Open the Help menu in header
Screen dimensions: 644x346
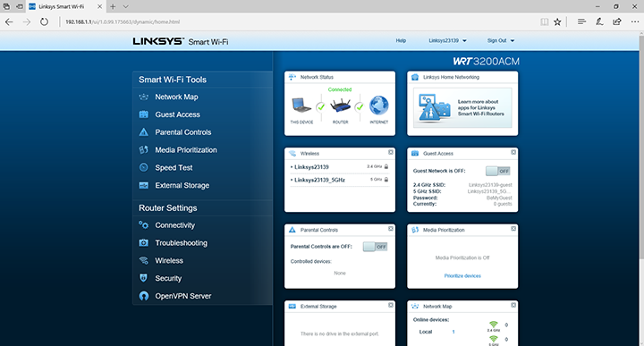pos(401,40)
